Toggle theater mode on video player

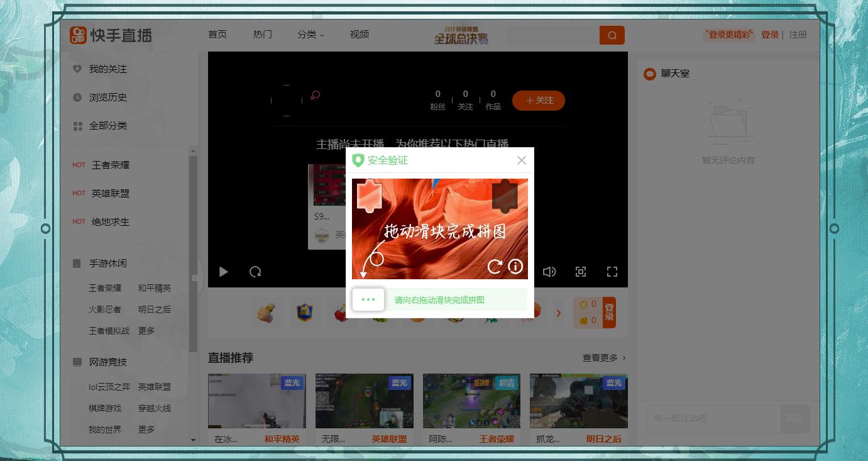581,272
